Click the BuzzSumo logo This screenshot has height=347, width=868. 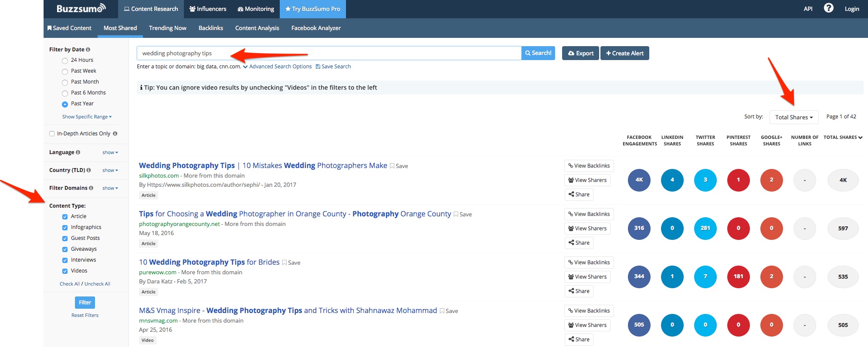coord(81,8)
